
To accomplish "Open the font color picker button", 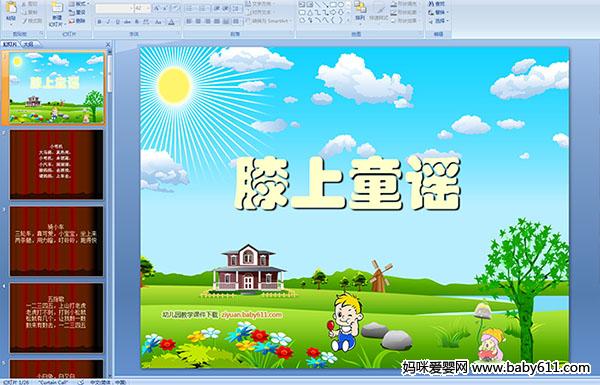I will pos(171,22).
